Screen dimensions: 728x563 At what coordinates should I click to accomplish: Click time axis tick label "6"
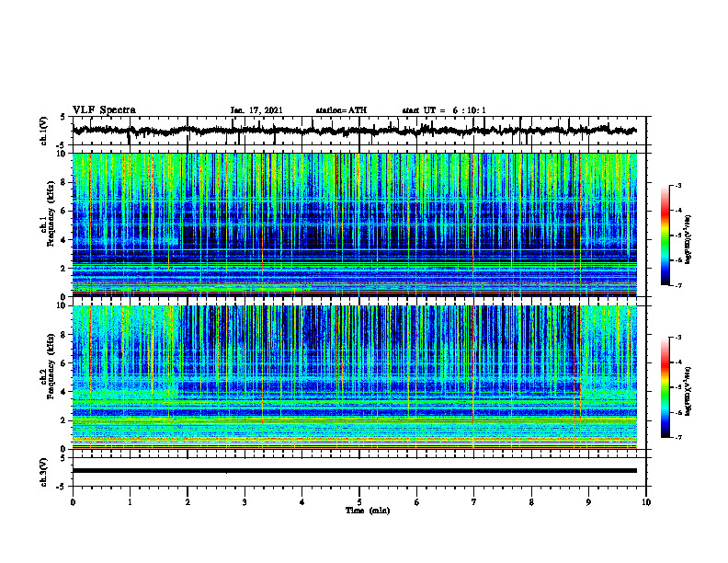tap(417, 502)
